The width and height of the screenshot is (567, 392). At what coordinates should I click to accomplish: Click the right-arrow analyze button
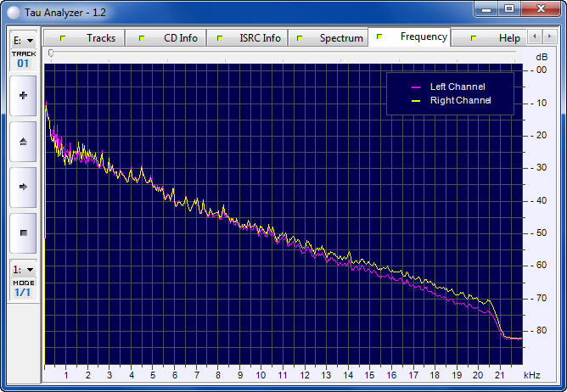tap(23, 187)
